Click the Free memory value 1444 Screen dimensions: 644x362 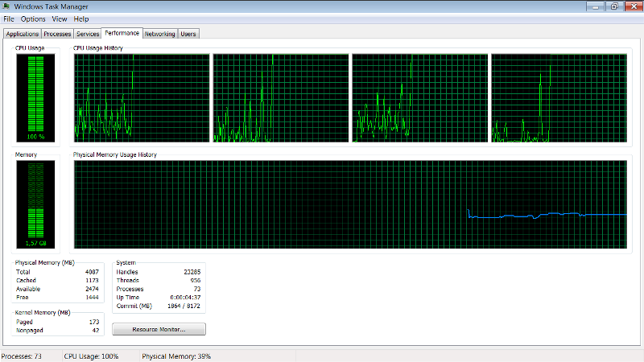click(x=92, y=297)
